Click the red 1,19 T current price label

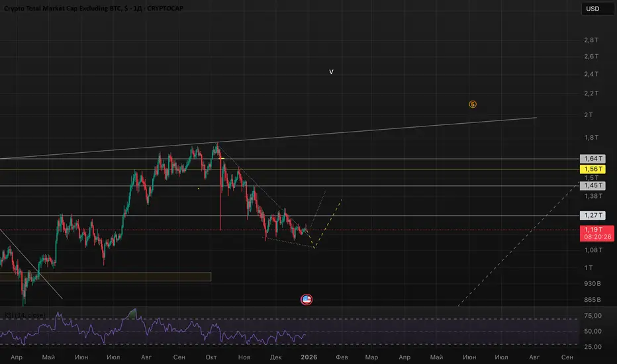(597, 233)
